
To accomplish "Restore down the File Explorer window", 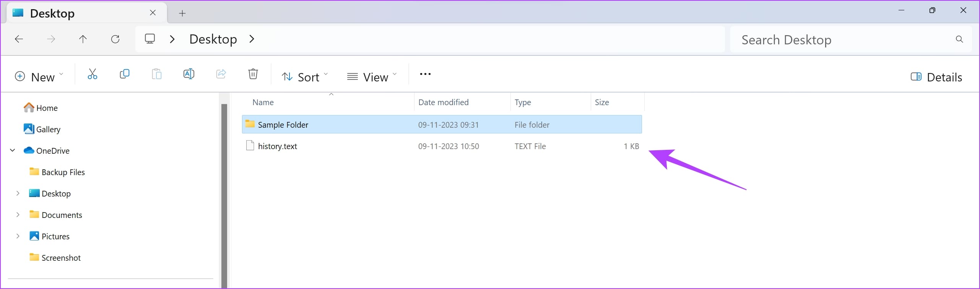I will 932,10.
